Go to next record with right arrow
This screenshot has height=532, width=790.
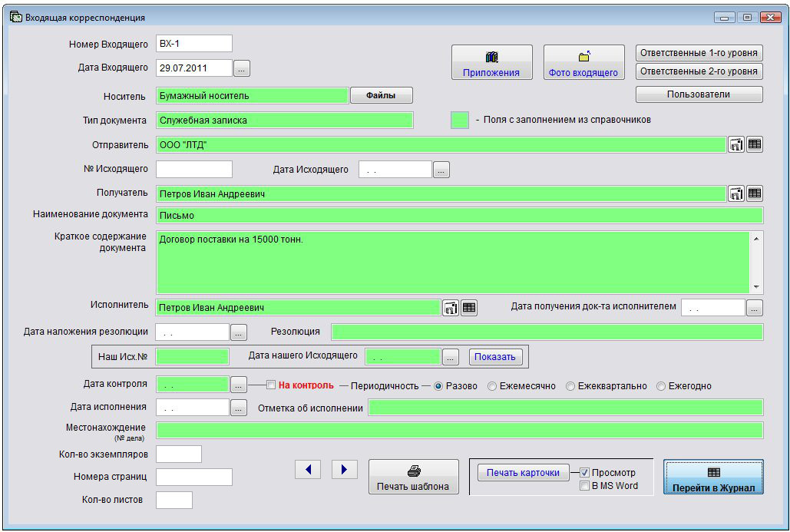coord(345,469)
